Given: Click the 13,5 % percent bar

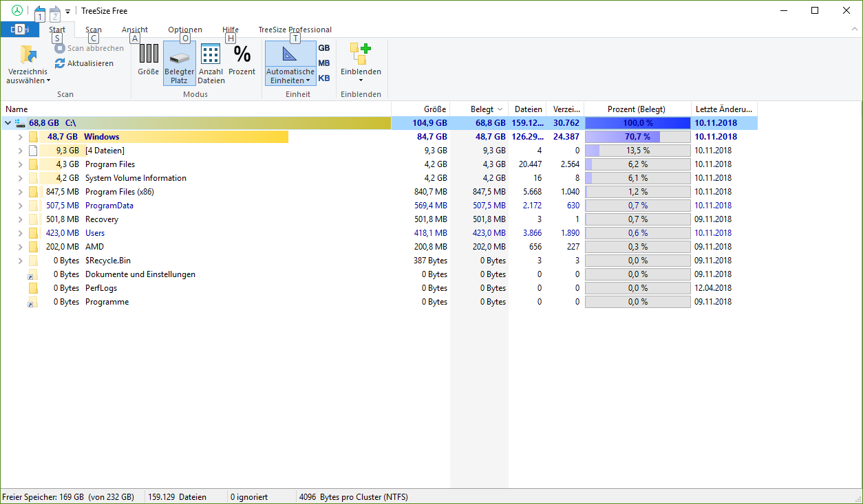Looking at the screenshot, I should [x=637, y=151].
